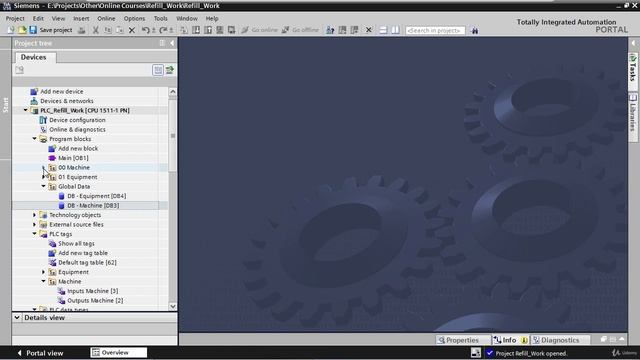The height and width of the screenshot is (360, 640).
Task: Click the Save project button
Action: pyautogui.click(x=51, y=30)
